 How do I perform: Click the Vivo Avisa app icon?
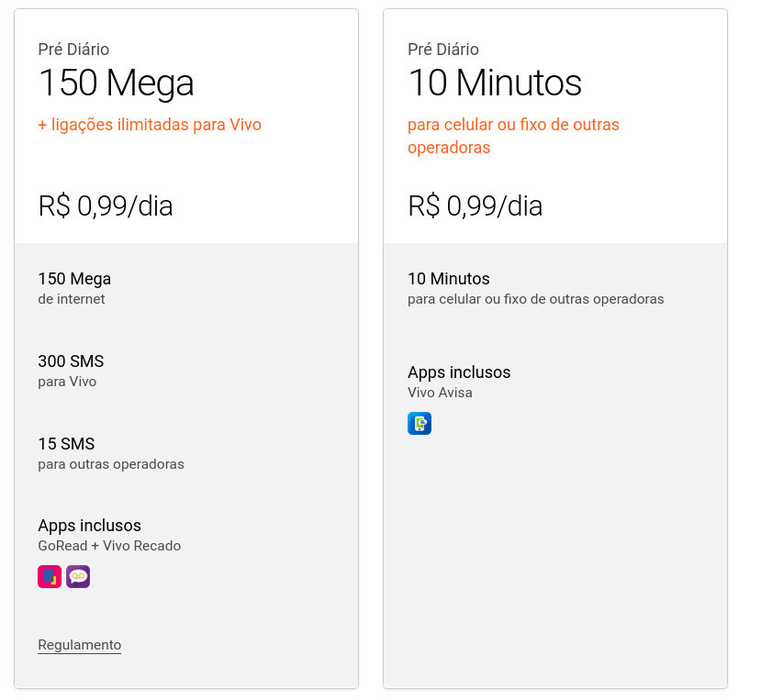coord(420,423)
